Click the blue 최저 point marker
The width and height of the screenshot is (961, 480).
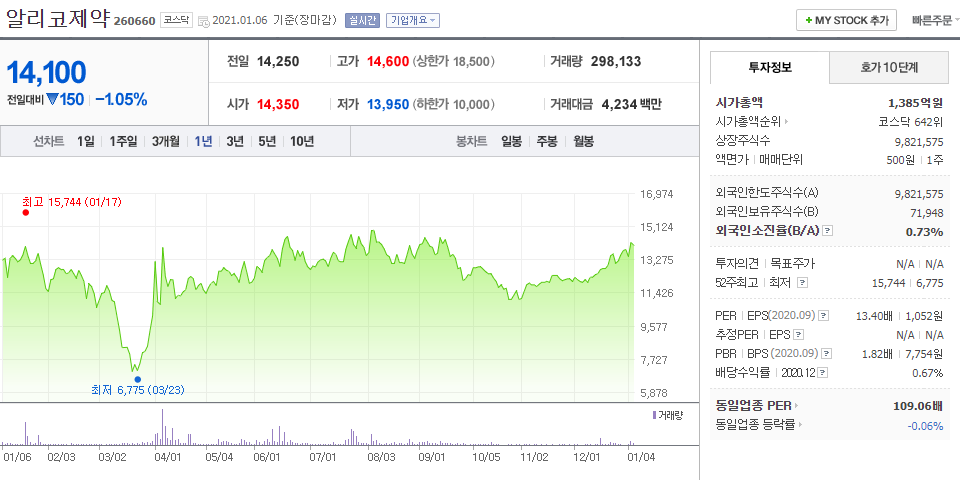137,379
